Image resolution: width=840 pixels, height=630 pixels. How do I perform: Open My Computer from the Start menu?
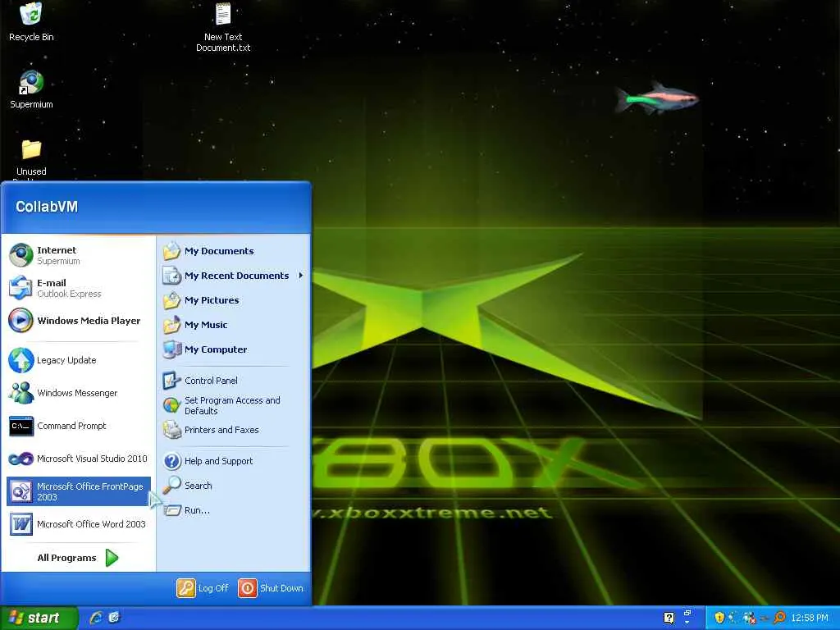coord(234,349)
